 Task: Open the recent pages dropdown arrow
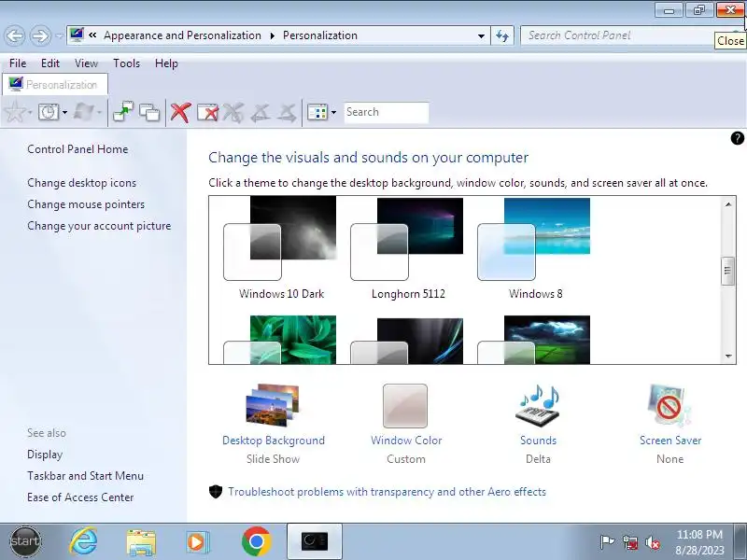(59, 35)
